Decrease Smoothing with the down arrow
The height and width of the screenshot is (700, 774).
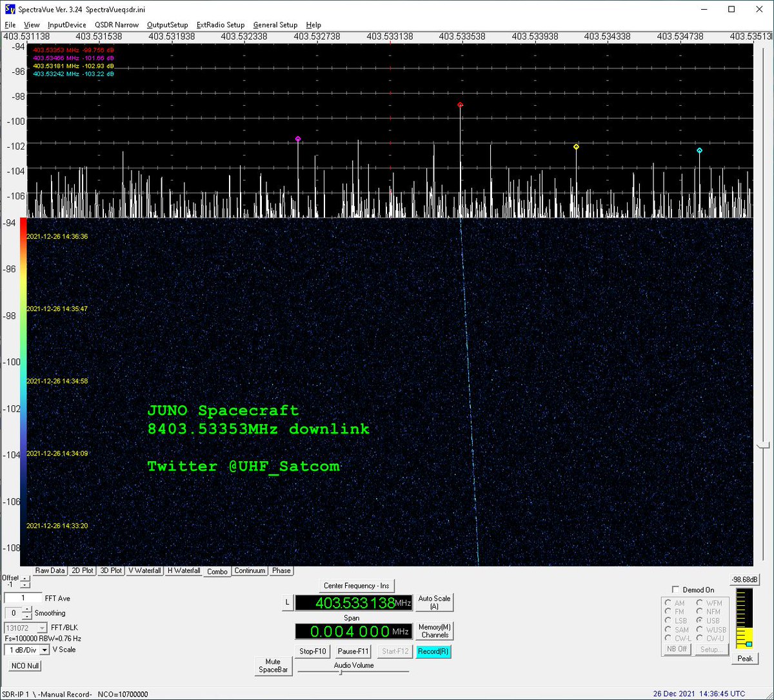click(x=28, y=616)
